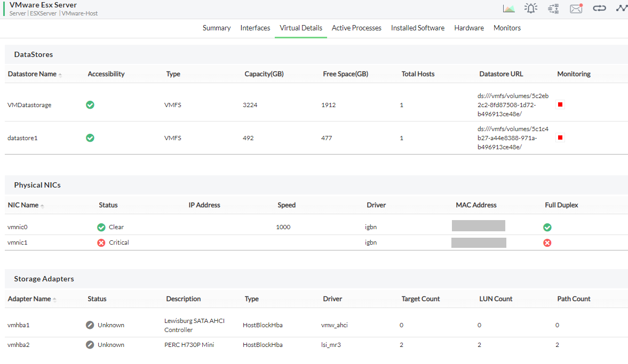
Task: Open the Installed Software tab
Action: 417,28
